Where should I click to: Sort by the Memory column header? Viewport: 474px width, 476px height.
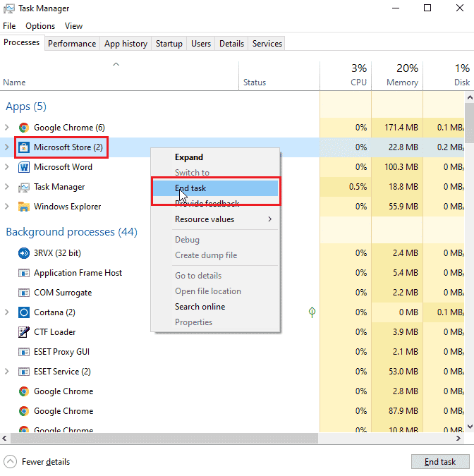[397, 76]
